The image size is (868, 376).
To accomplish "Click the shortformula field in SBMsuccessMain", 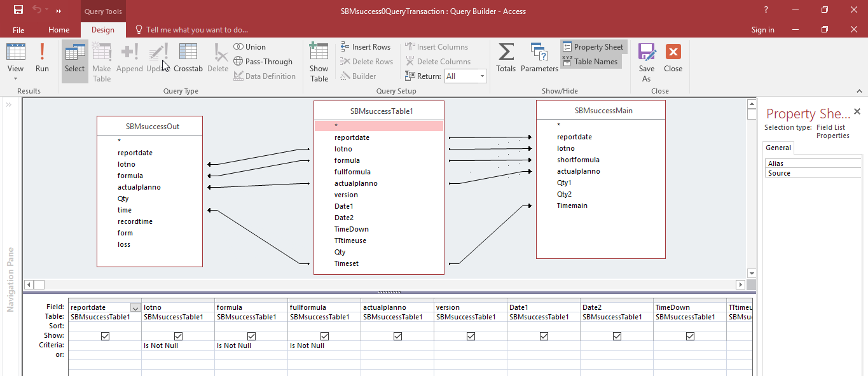I will pyautogui.click(x=578, y=160).
